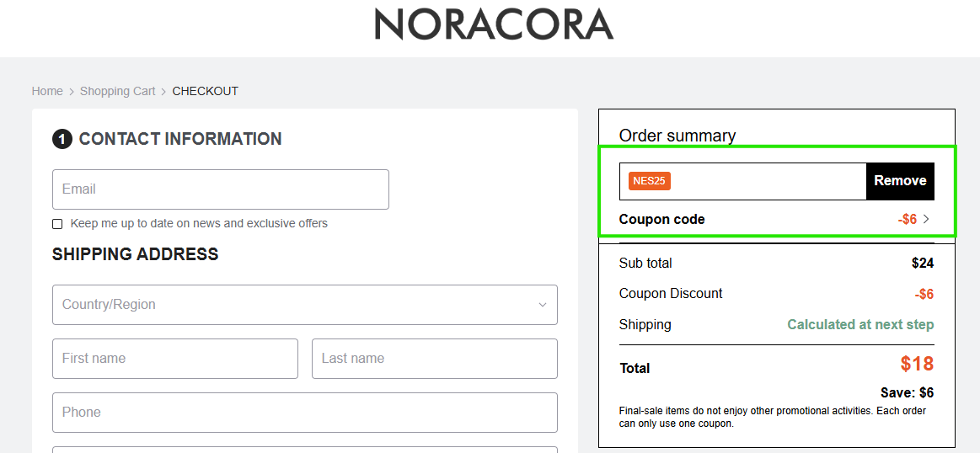This screenshot has width=980, height=453.
Task: Click the SHIPPING ADDRESS heading
Action: (x=136, y=254)
